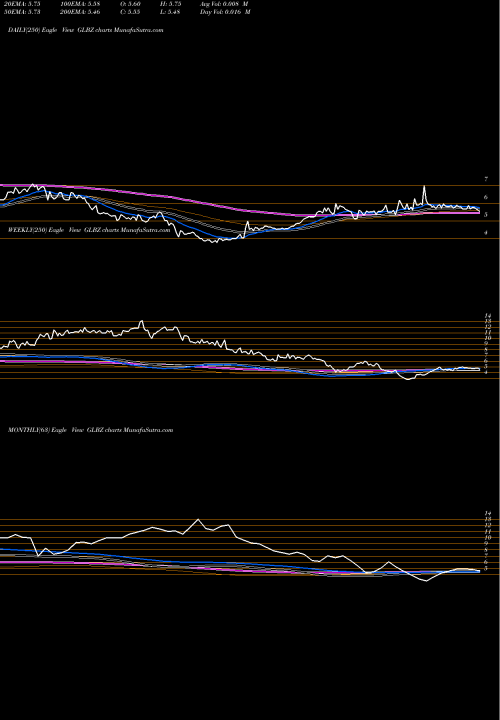Image resolution: width=500 pixels, height=720 pixels.
Task: Click the Avg Vol value text
Action: click(224, 4)
